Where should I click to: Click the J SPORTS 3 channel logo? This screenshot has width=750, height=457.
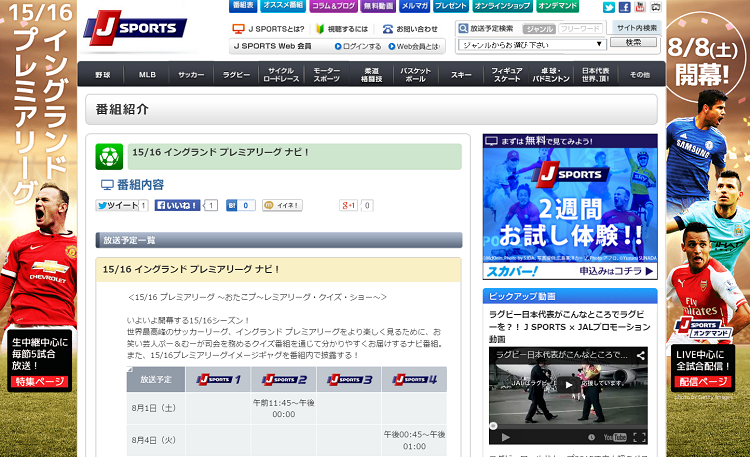pyautogui.click(x=349, y=379)
